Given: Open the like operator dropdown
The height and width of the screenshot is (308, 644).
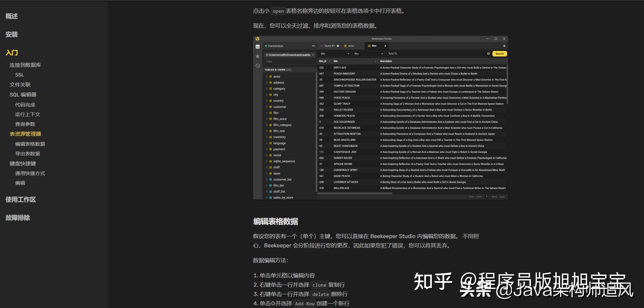Looking at the screenshot, I should click(368, 54).
